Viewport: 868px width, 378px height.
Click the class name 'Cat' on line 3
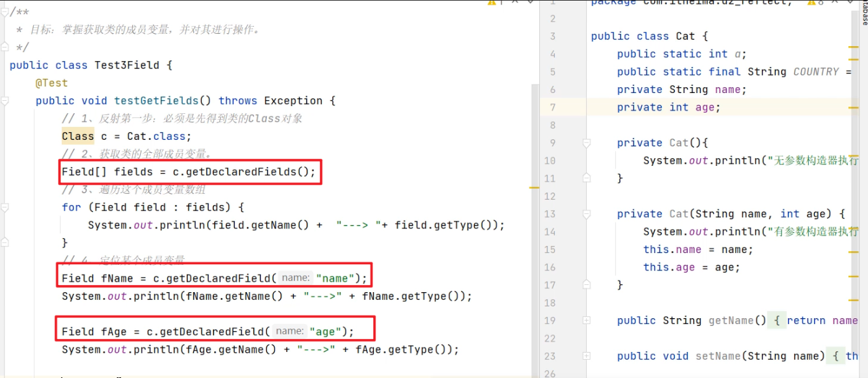point(686,36)
